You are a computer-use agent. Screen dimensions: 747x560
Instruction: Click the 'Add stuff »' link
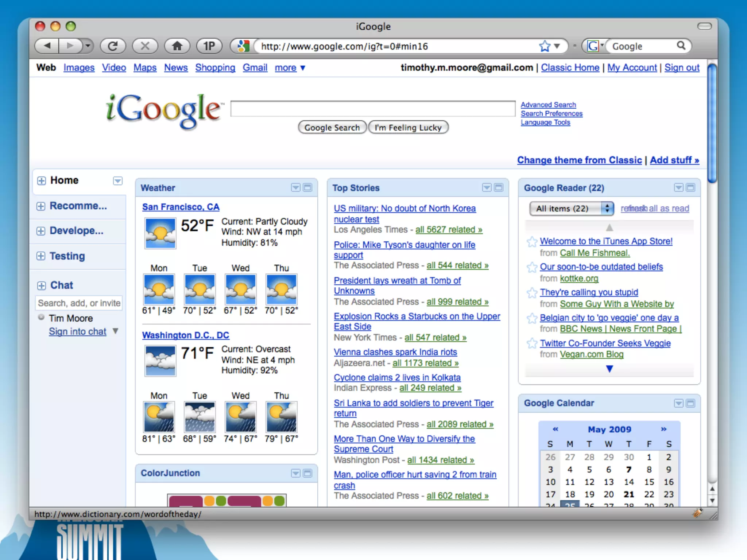(x=674, y=160)
